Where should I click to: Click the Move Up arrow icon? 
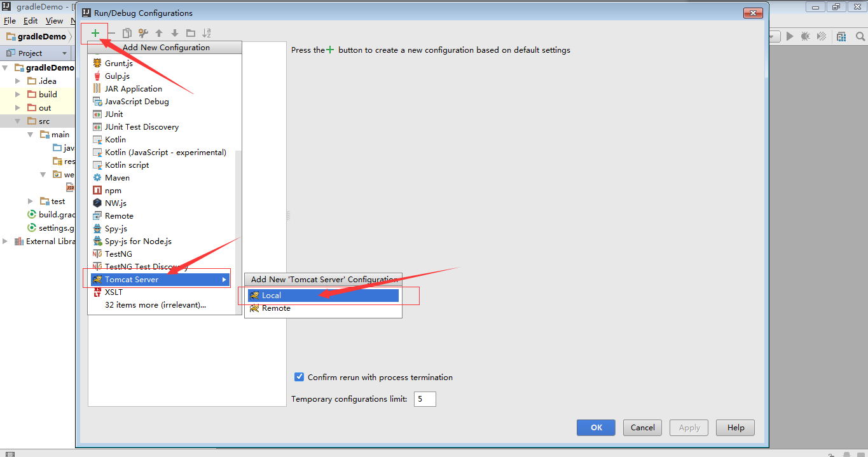(159, 33)
